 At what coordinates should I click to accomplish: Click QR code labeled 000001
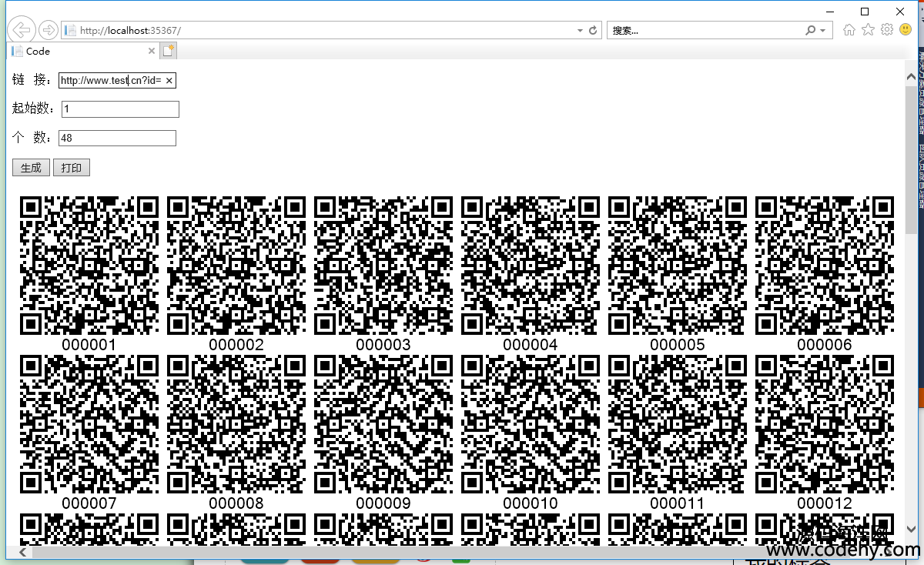pos(89,266)
